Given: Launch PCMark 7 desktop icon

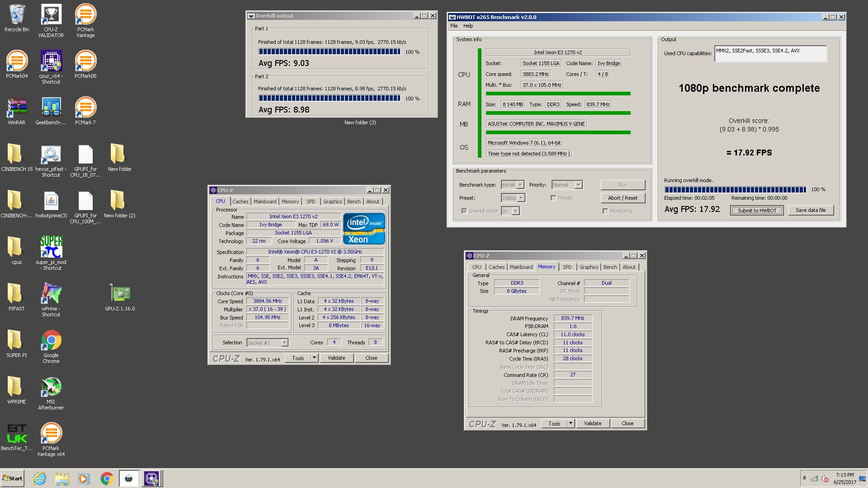Looking at the screenshot, I should 85,111.
